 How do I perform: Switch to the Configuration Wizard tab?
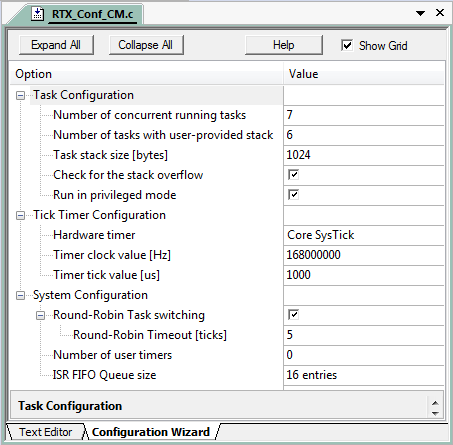(151, 432)
